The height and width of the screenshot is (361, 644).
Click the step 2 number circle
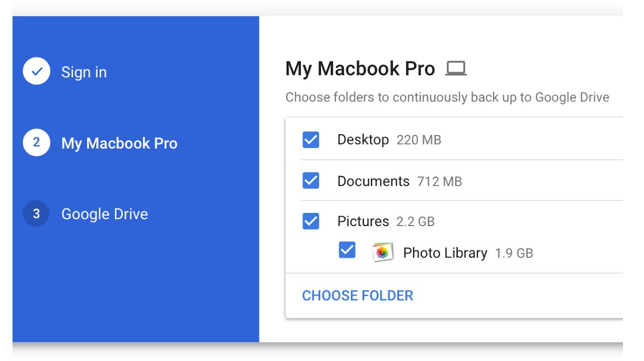click(36, 142)
